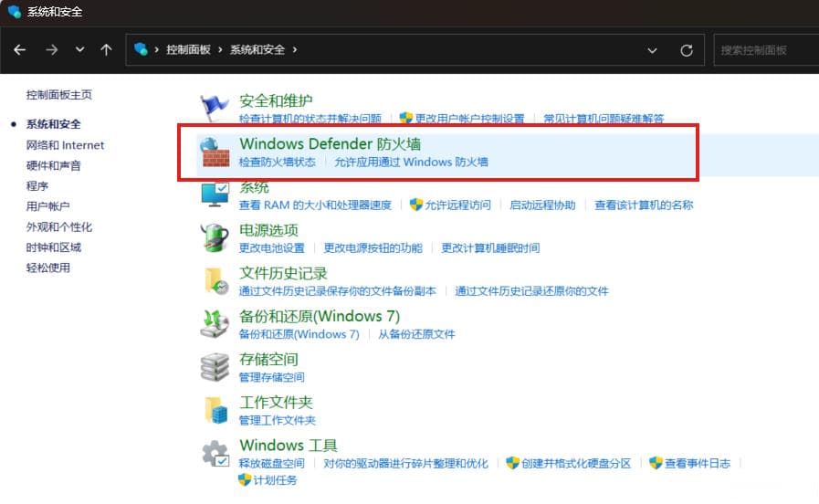Image resolution: width=819 pixels, height=504 pixels.
Task: Open 轻松使用 category in sidebar
Action: coord(48,268)
